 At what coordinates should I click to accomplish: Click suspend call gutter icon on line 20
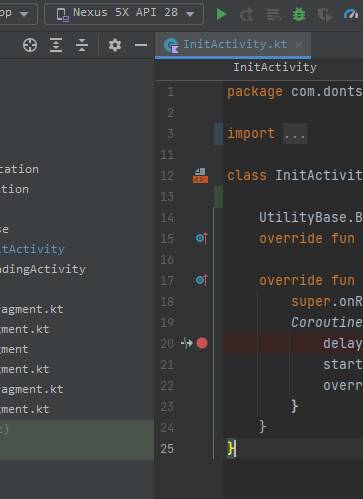pos(187,343)
